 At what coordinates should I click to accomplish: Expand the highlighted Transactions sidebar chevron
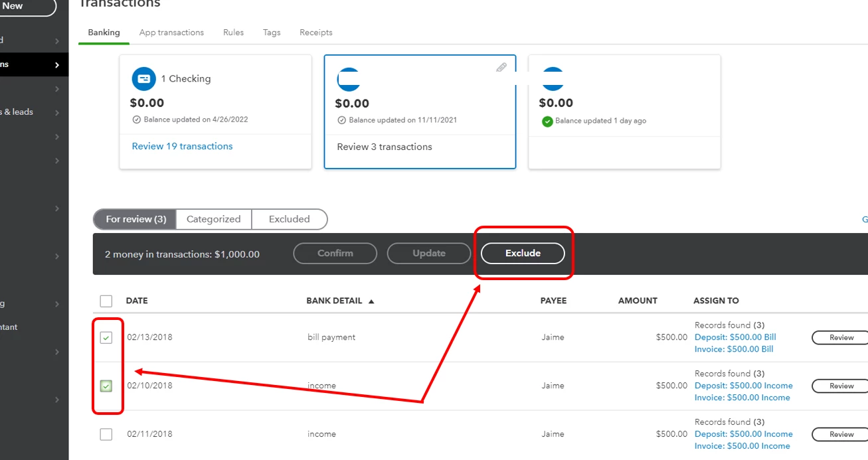point(57,65)
